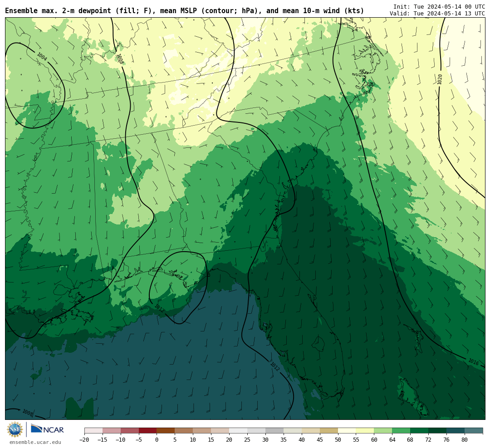This screenshot has width=490, height=448.
Task: Click the 1008 contour label near the bottom-left corner
Action: 28,413
